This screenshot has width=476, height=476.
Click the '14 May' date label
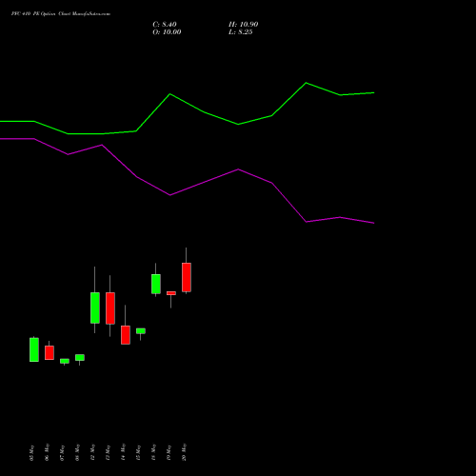click(123, 452)
